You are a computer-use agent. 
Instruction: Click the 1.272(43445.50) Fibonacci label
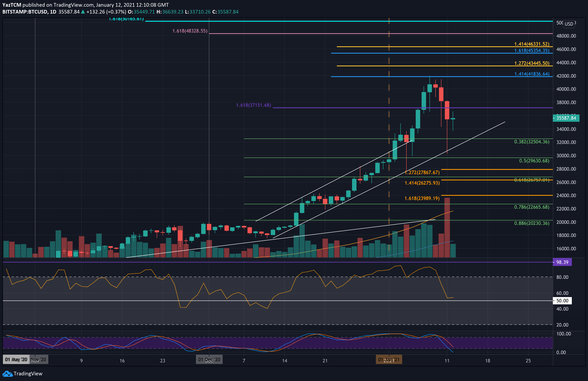532,63
